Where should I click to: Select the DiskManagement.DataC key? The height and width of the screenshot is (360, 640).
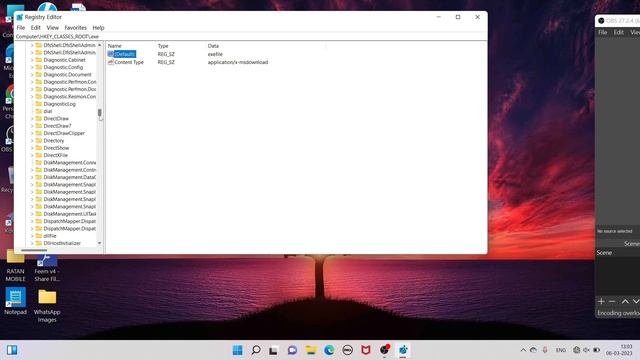(x=70, y=177)
